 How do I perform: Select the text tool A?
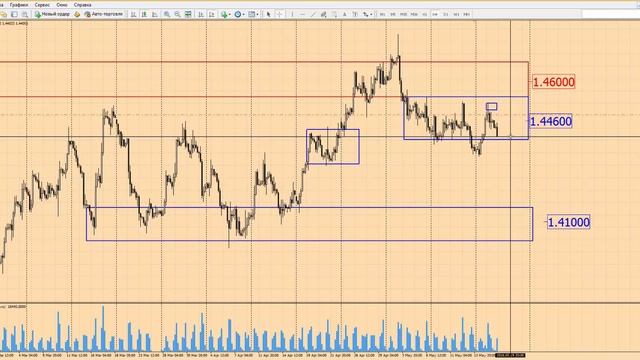pyautogui.click(x=345, y=14)
